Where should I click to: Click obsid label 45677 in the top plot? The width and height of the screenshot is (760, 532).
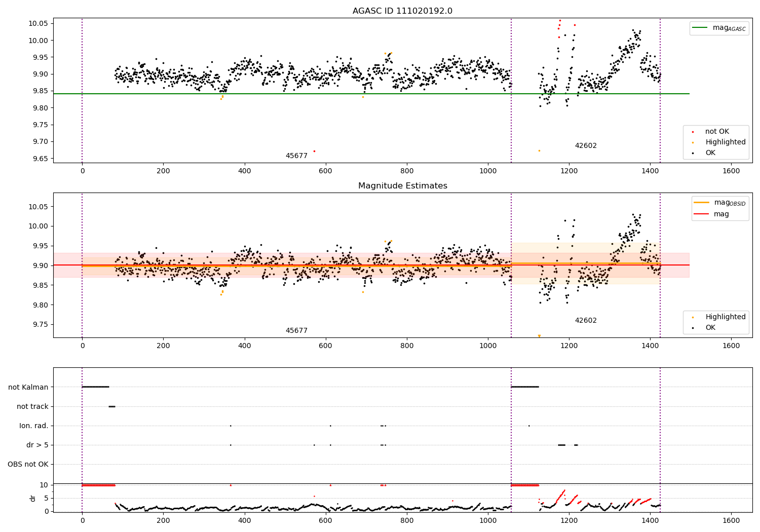tap(296, 156)
